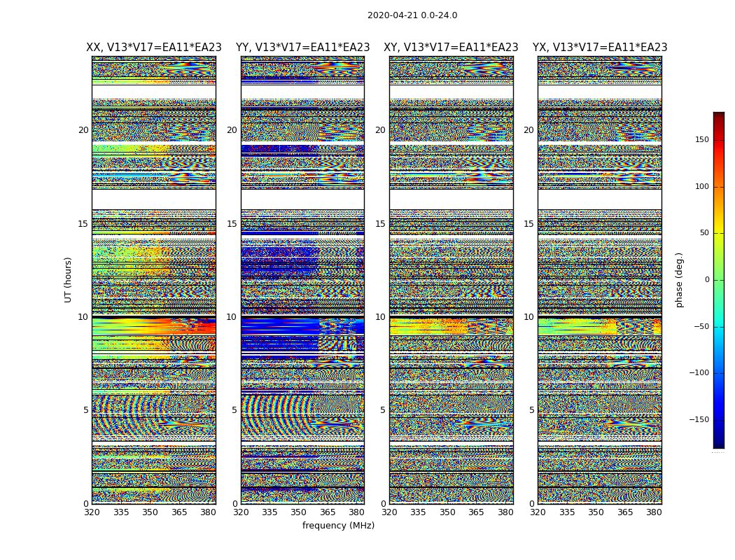This screenshot has width=735, height=560.
Task: Select the 'XX, V13*V17=EA11*EA23' panel title
Action: 154,48
